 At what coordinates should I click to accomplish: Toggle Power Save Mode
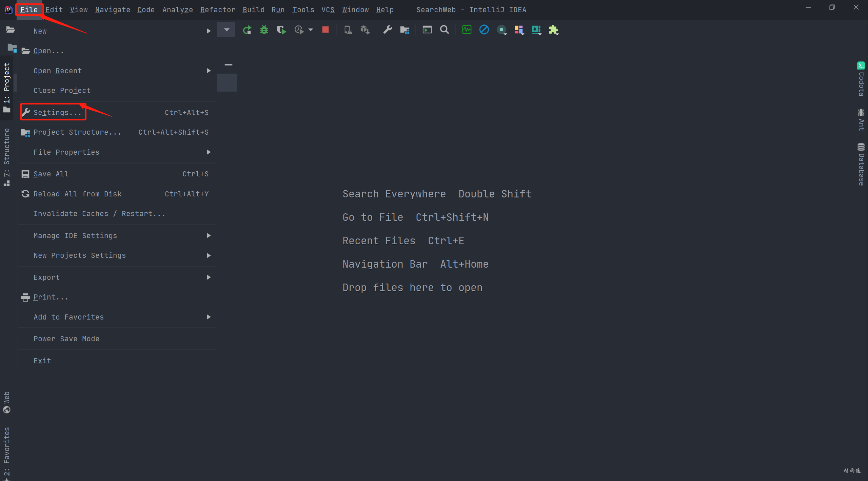pos(66,339)
